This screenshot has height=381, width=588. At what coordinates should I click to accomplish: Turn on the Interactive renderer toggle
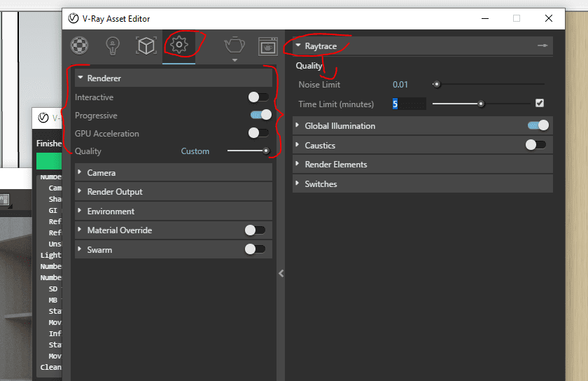point(258,97)
